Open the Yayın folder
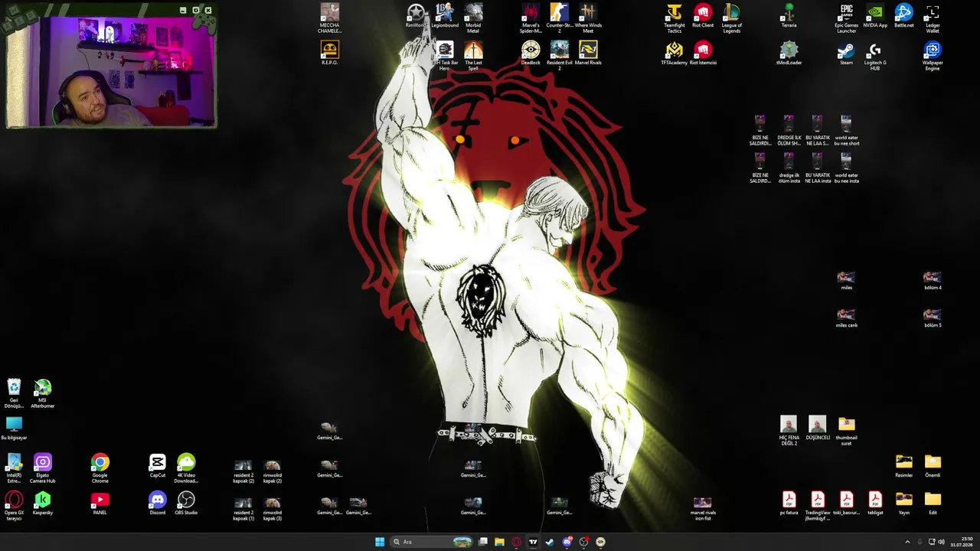Image resolution: width=980 pixels, height=551 pixels. (x=903, y=503)
